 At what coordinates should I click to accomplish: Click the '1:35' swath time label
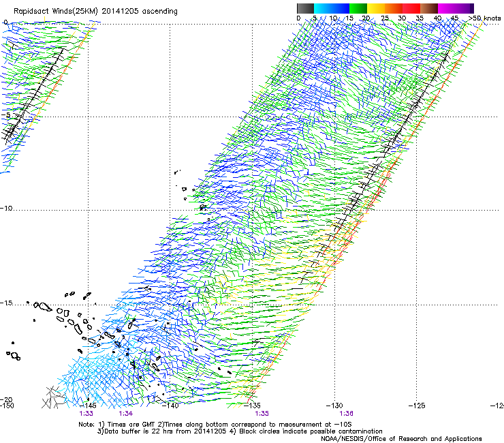pyautogui.click(x=262, y=414)
